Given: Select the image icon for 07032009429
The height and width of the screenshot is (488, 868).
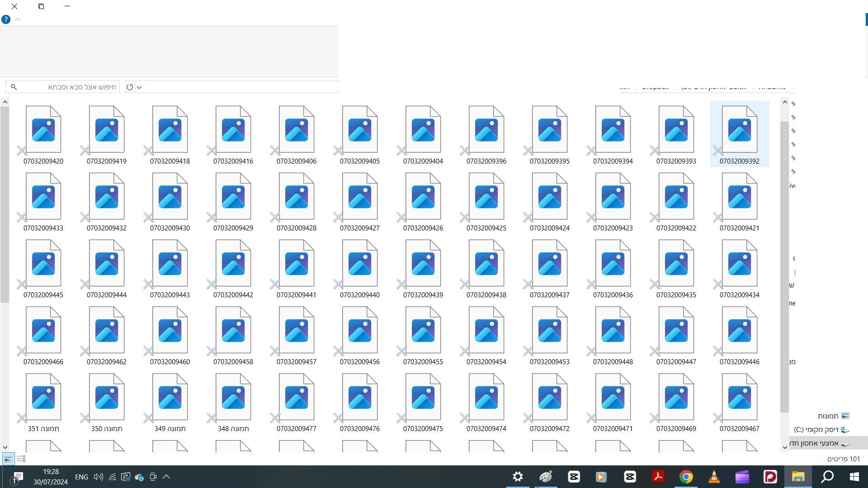Looking at the screenshot, I should (x=233, y=197).
